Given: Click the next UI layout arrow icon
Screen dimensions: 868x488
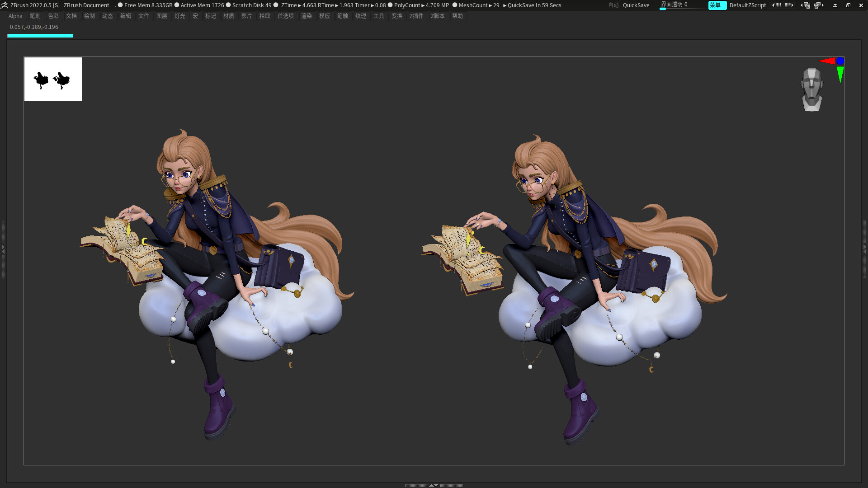Looking at the screenshot, I should 819,5.
